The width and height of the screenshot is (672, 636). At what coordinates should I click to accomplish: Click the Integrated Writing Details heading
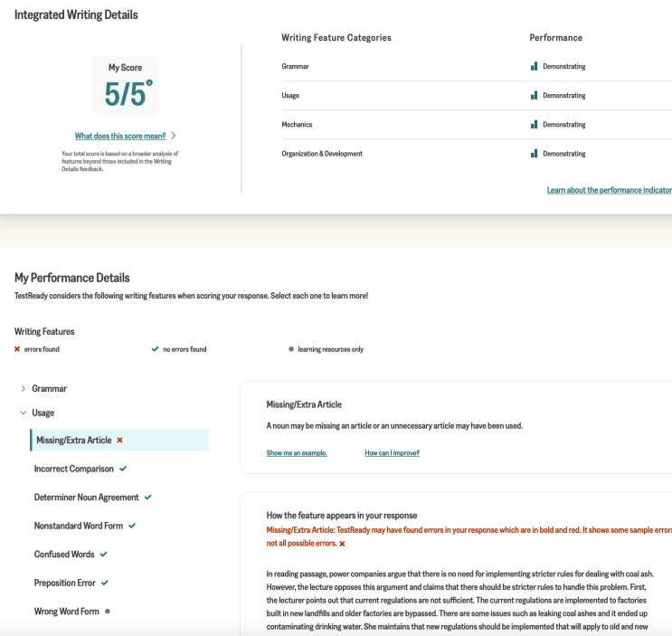[x=76, y=15]
